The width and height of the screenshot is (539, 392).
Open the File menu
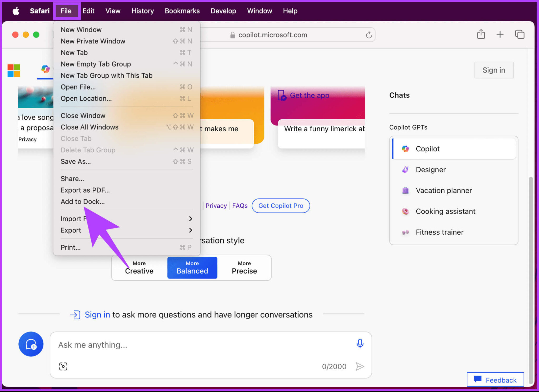[x=66, y=11]
